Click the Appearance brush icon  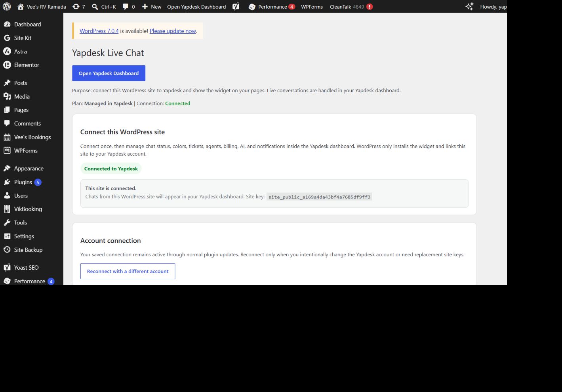(7, 168)
